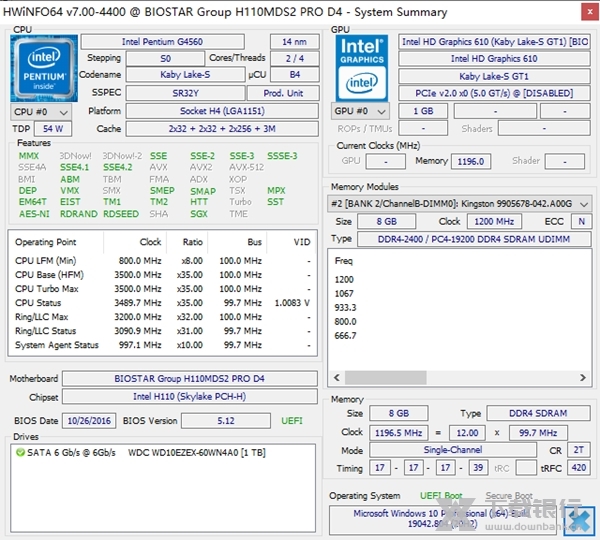Screen dimensions: 600x540
Task: Click the BIOSTAR Group H110MDS2 PRO D4 motherboard field
Action: [x=190, y=379]
